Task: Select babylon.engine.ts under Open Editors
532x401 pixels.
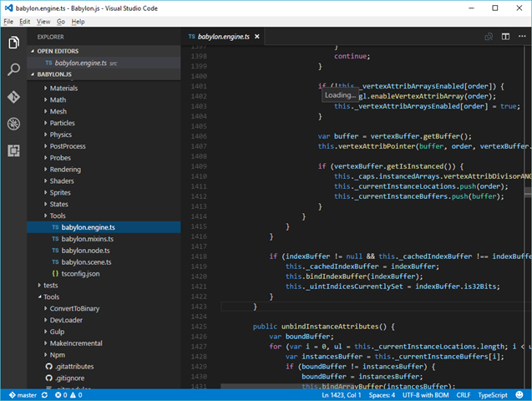Action: [104, 63]
